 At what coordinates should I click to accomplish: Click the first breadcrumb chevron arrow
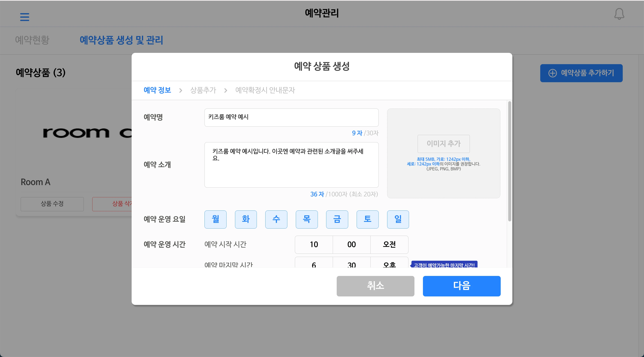click(x=181, y=90)
